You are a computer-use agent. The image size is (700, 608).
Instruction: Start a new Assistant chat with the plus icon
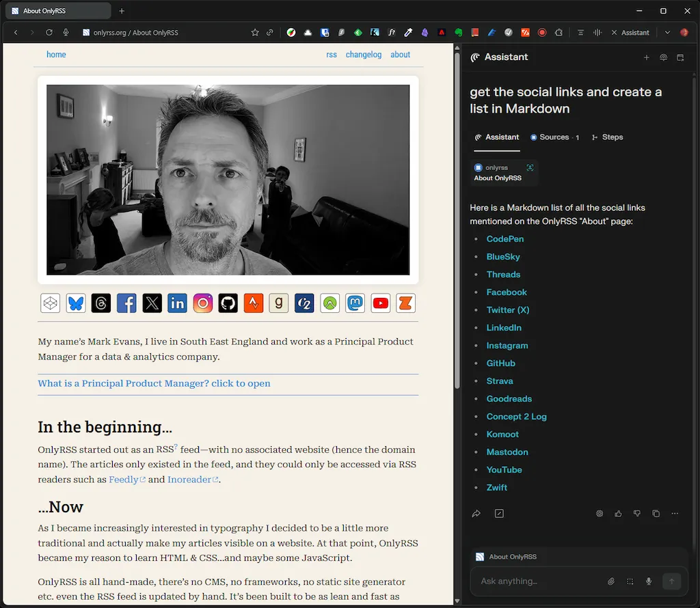click(x=646, y=57)
